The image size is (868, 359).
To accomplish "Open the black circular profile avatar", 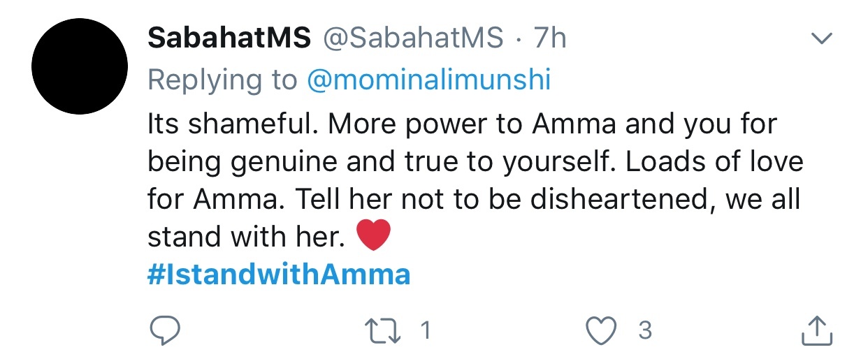I will coord(80,66).
